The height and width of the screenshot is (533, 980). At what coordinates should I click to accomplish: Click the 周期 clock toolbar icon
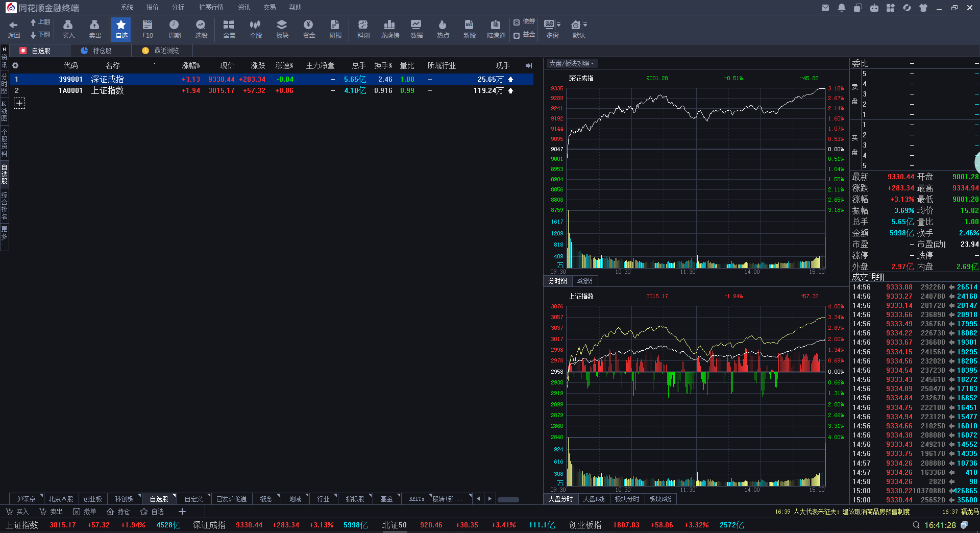tap(175, 29)
